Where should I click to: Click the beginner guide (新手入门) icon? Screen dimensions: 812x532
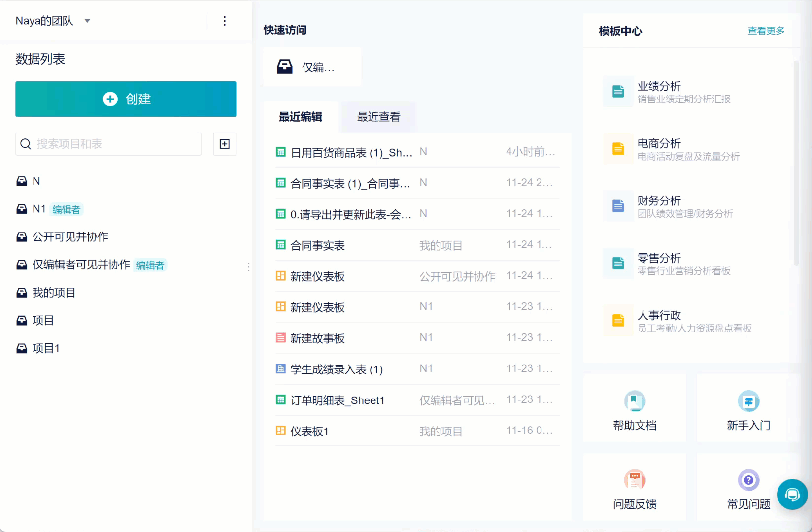(748, 401)
